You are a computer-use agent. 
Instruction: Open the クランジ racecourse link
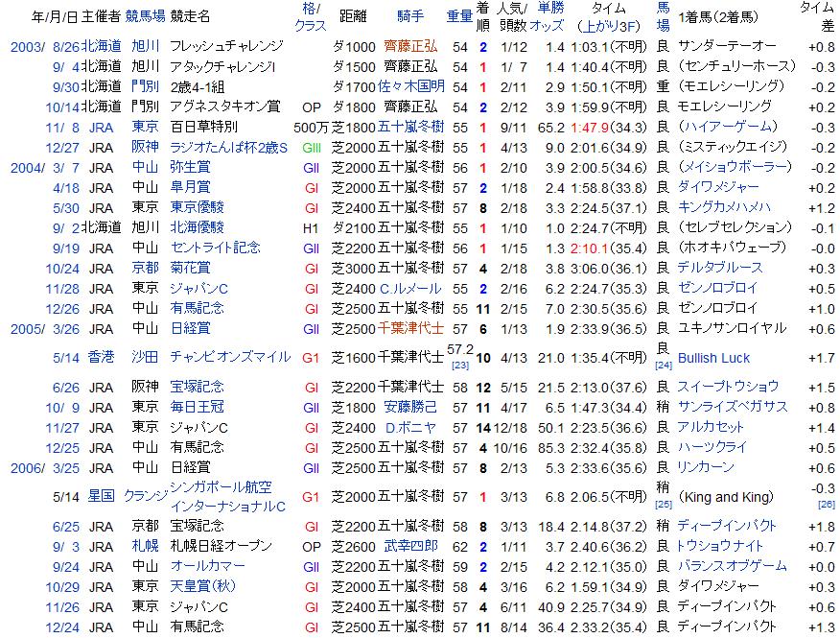point(145,496)
